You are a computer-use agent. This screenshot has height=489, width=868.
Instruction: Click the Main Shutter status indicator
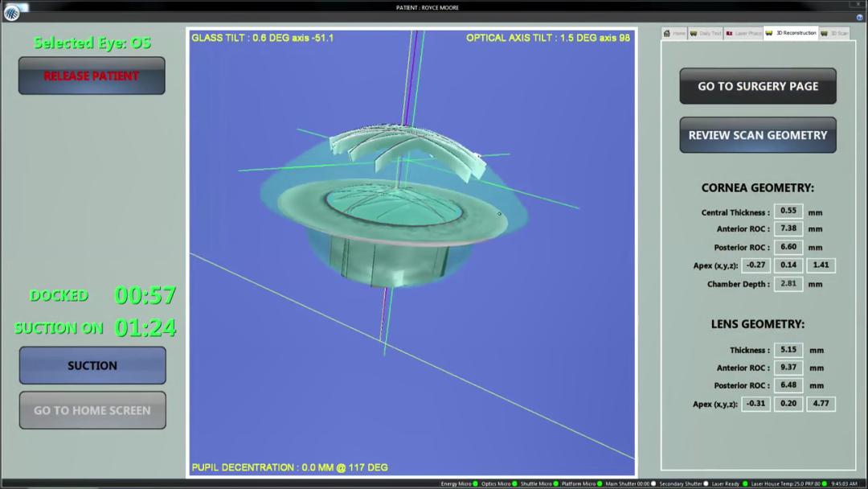coord(653,483)
